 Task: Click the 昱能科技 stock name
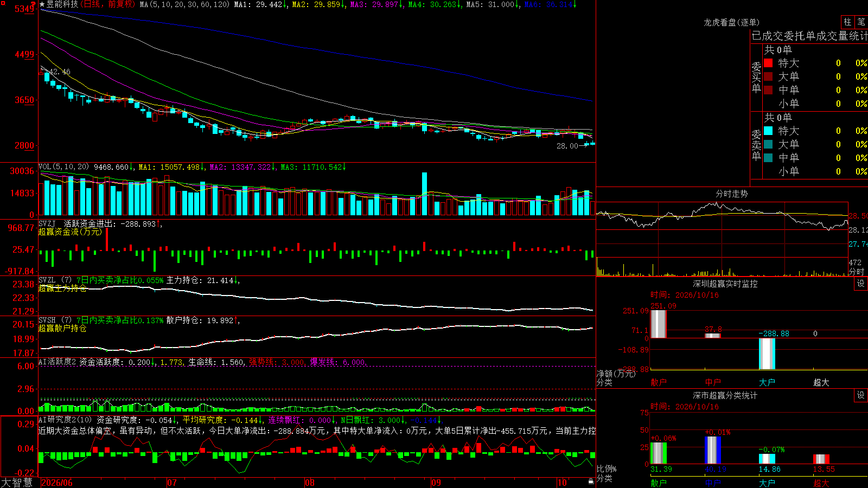(x=62, y=4)
